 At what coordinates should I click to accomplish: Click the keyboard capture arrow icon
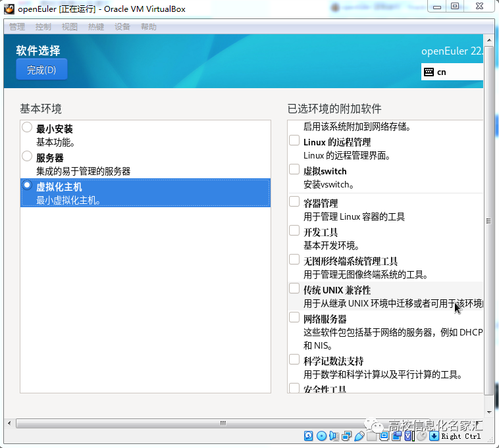tap(434, 436)
